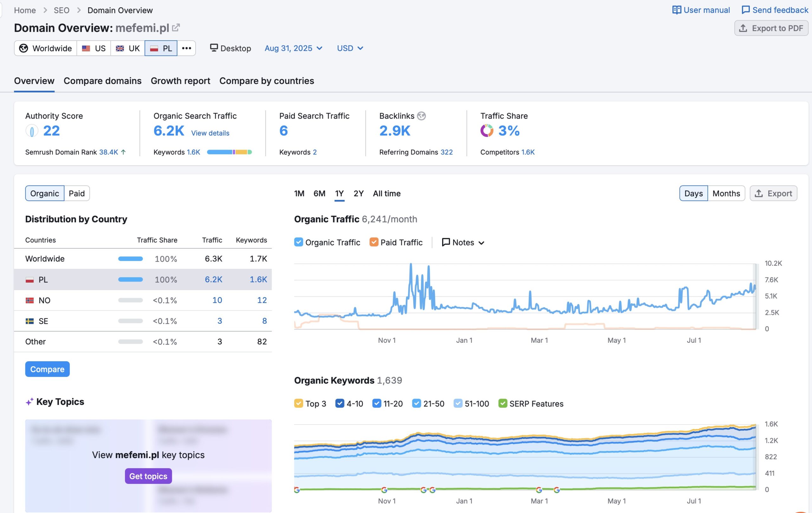Click the Worldwide row traffic share bar
This screenshot has height=513, width=812.
130,259
